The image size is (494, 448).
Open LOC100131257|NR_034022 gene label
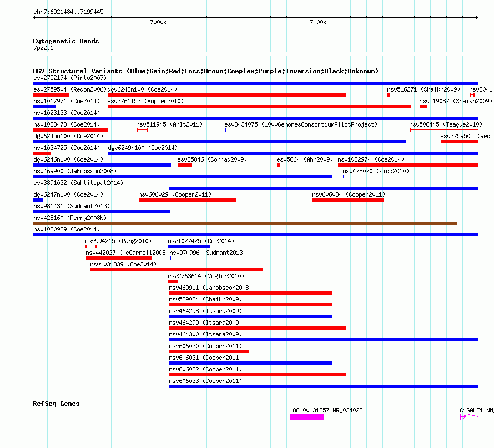pos(326,410)
